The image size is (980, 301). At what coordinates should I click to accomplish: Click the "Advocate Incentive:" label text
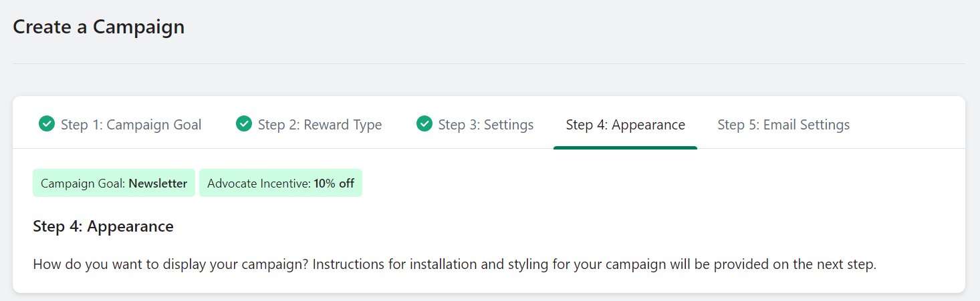pos(259,184)
